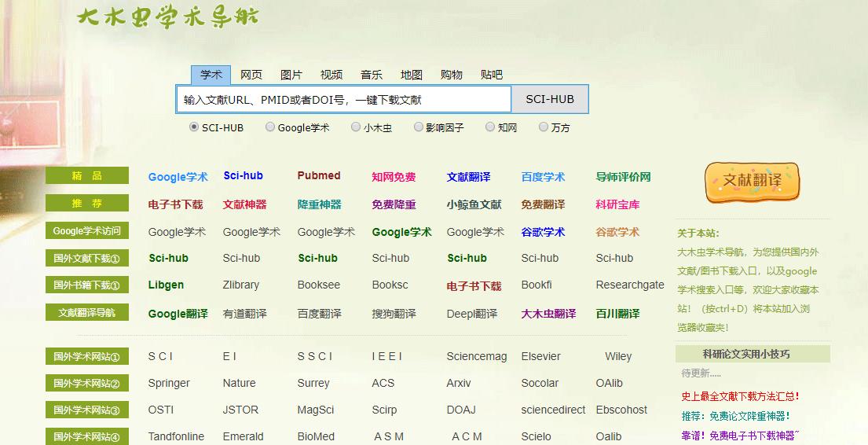Open the 音乐 search tab
The image size is (868, 445).
pos(371,74)
